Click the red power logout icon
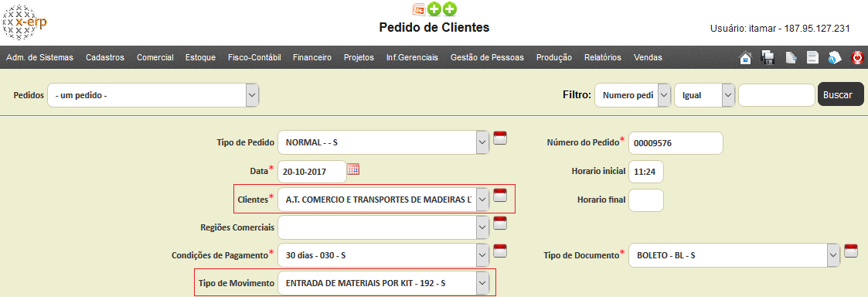 click(x=857, y=58)
